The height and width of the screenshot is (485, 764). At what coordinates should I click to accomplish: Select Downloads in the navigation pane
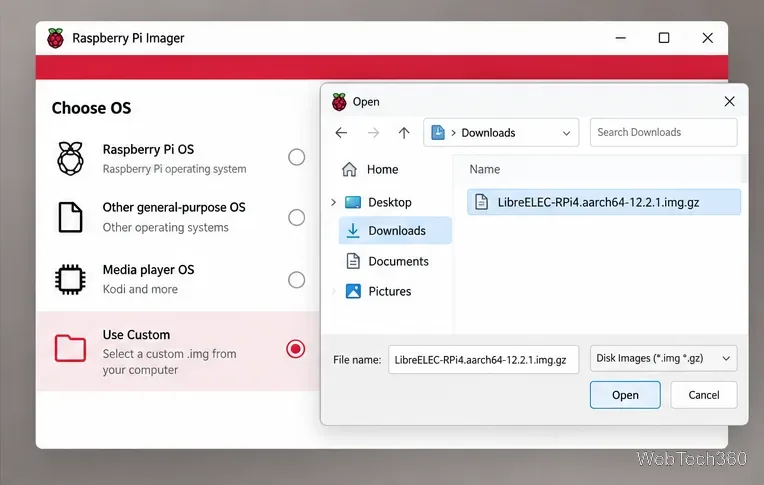395,231
